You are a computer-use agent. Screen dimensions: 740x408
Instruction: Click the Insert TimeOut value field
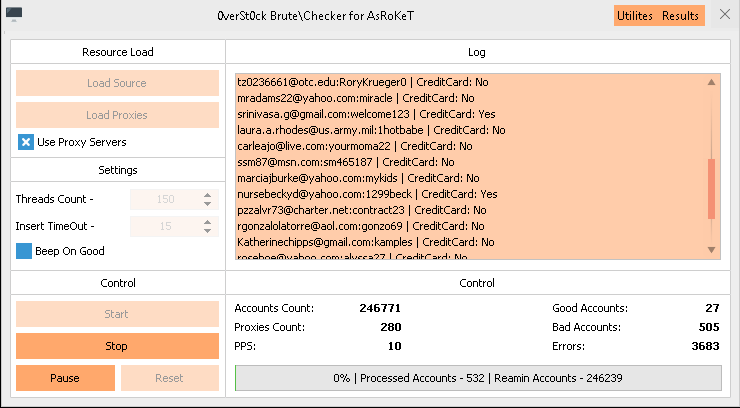point(166,226)
